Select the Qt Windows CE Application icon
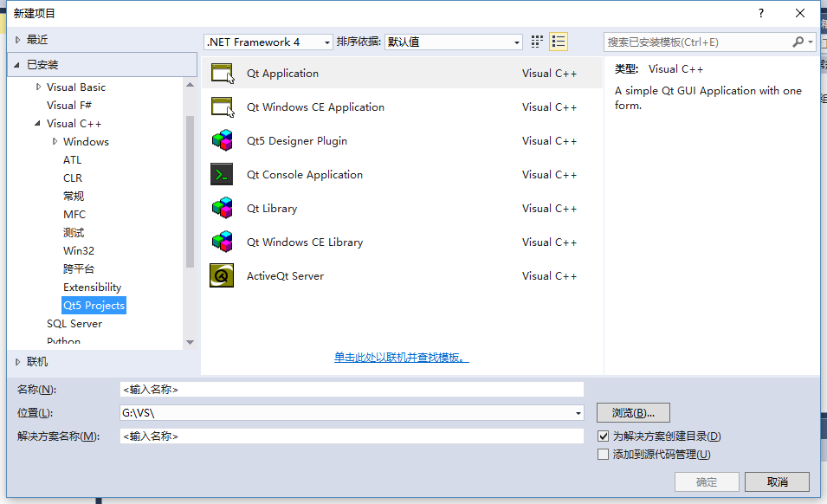This screenshot has width=827, height=504. (222, 107)
